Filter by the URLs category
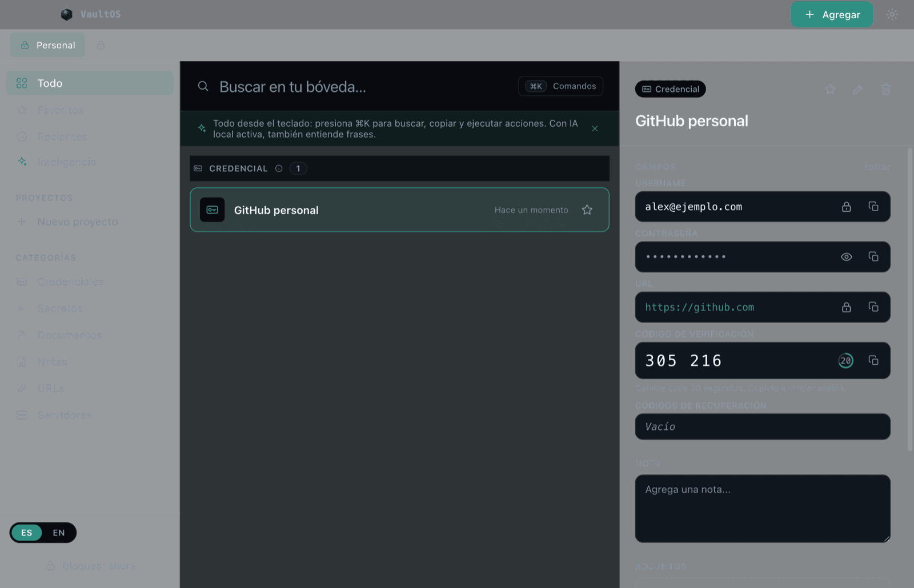Image resolution: width=914 pixels, height=588 pixels. point(90,388)
